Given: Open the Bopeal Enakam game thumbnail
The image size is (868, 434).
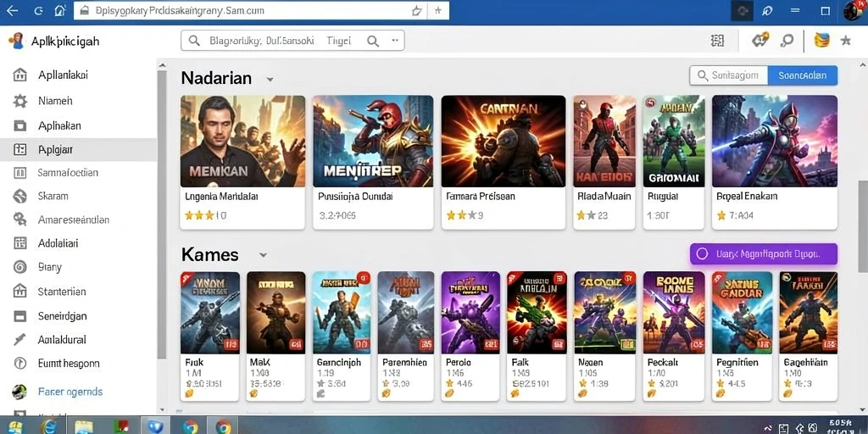Looking at the screenshot, I should 775,142.
